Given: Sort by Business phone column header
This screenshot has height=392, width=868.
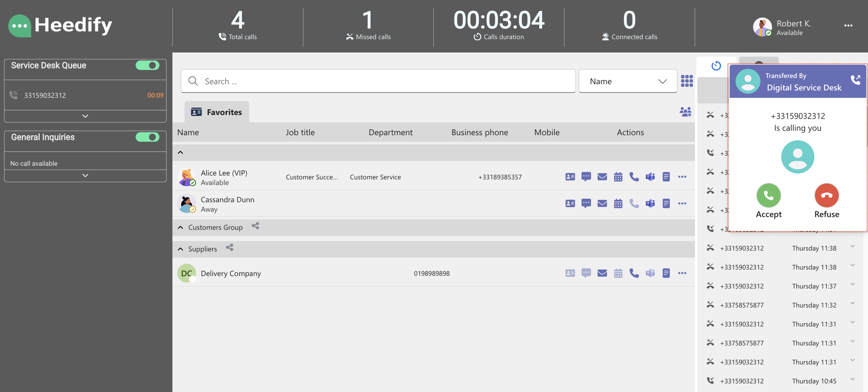Looking at the screenshot, I should tap(480, 133).
